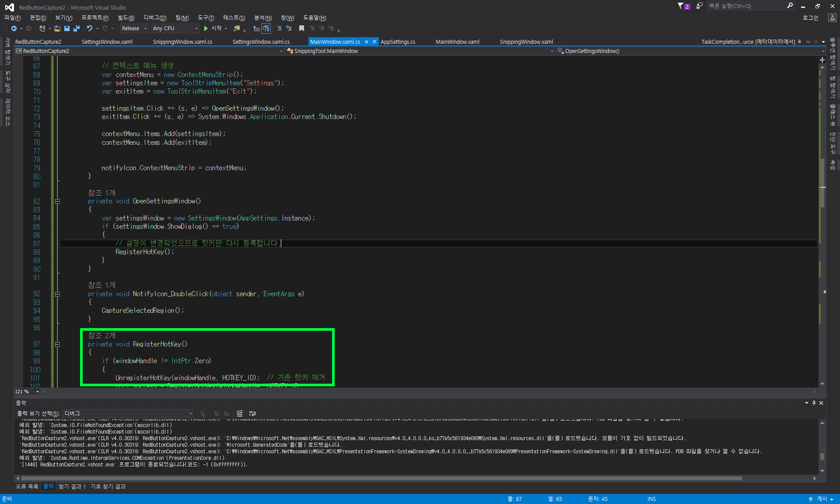Click the green Start debugging arrow

[x=206, y=28]
